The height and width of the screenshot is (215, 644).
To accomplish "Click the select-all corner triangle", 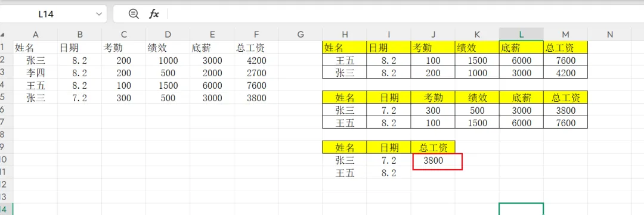I will (3, 35).
